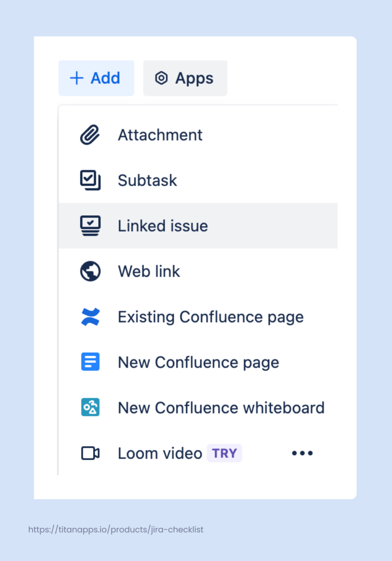Screen dimensions: 392x561
Task: Click the New Confluence page document icon
Action: tap(90, 362)
